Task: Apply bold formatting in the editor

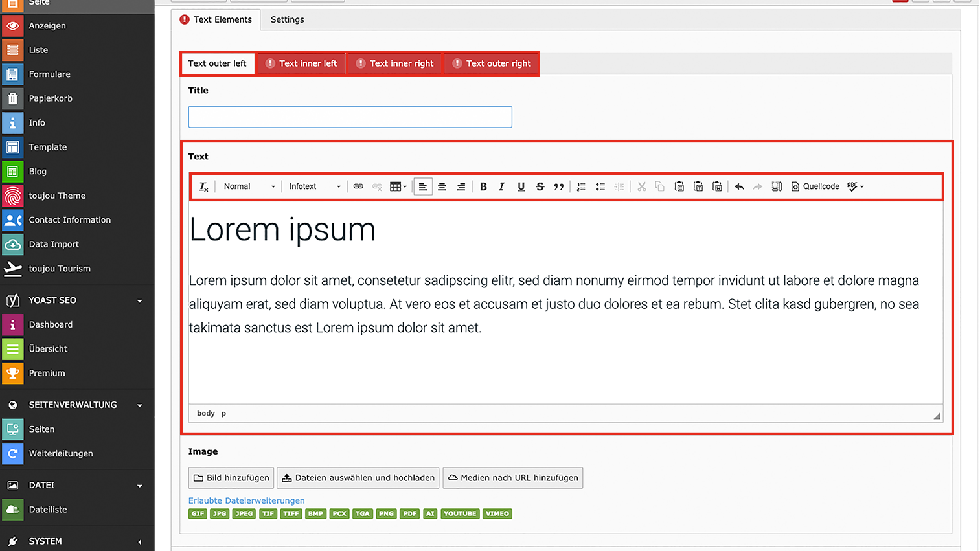Action: point(483,186)
